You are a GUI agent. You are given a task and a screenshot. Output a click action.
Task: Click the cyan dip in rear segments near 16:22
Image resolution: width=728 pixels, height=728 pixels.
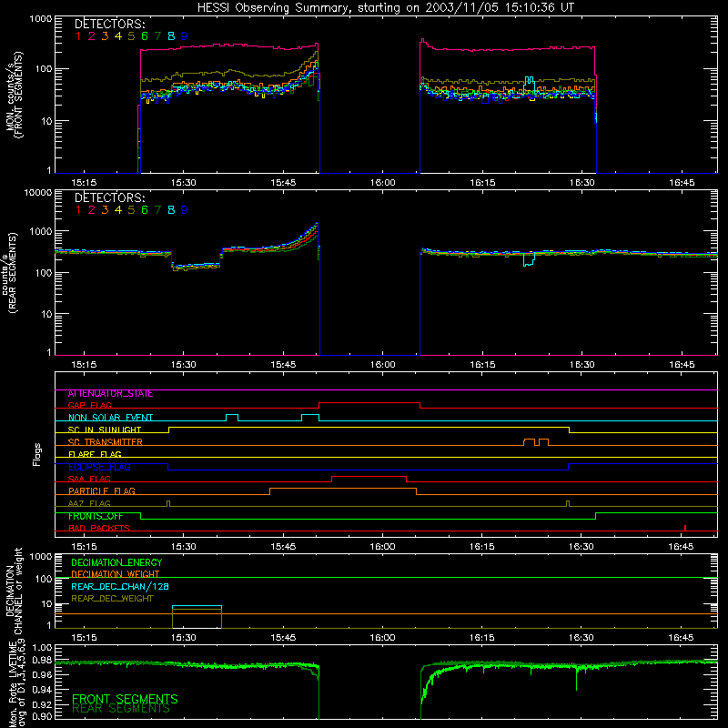point(529,260)
